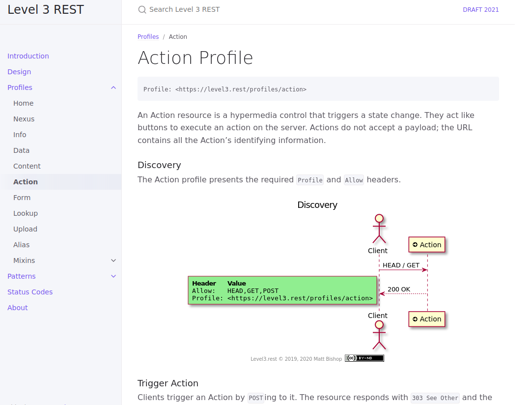Collapse the Profiles sidebar section

tap(113, 87)
